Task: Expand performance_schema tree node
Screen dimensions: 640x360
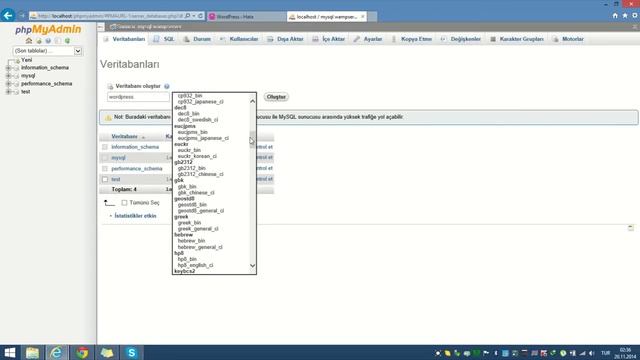Action: point(8,84)
